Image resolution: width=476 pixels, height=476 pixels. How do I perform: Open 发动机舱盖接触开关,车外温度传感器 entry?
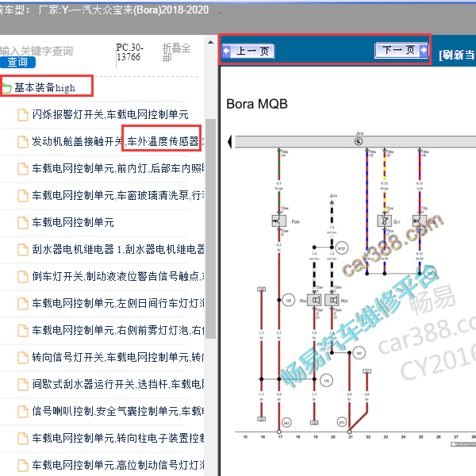click(x=117, y=141)
